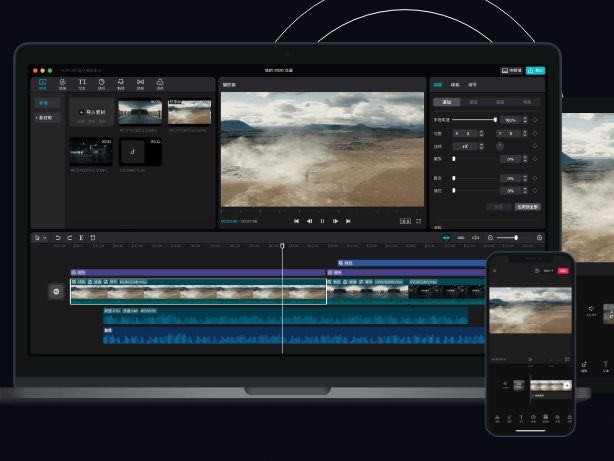Open the aspect ratio button beside fullscreen icon
The height and width of the screenshot is (461, 614).
pyautogui.click(x=405, y=221)
